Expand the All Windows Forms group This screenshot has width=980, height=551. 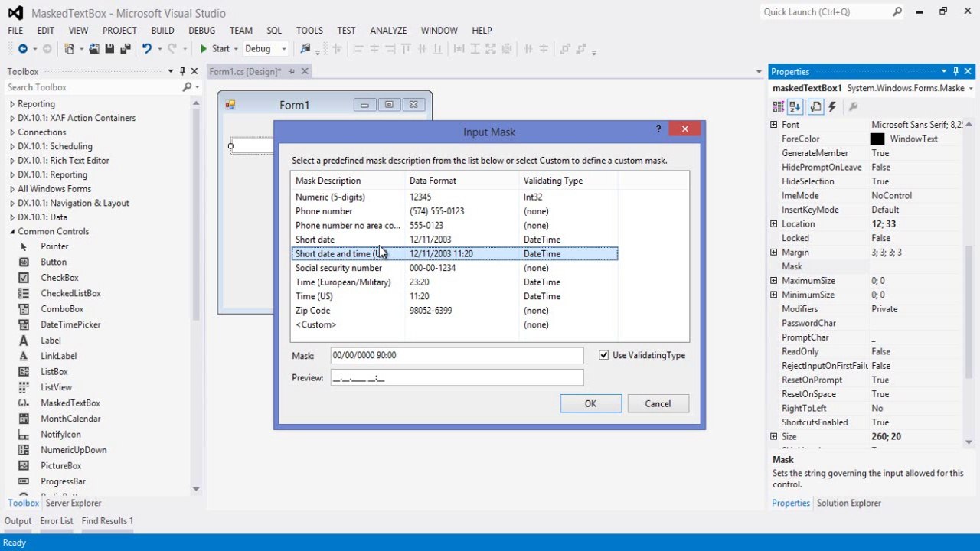pyautogui.click(x=11, y=189)
